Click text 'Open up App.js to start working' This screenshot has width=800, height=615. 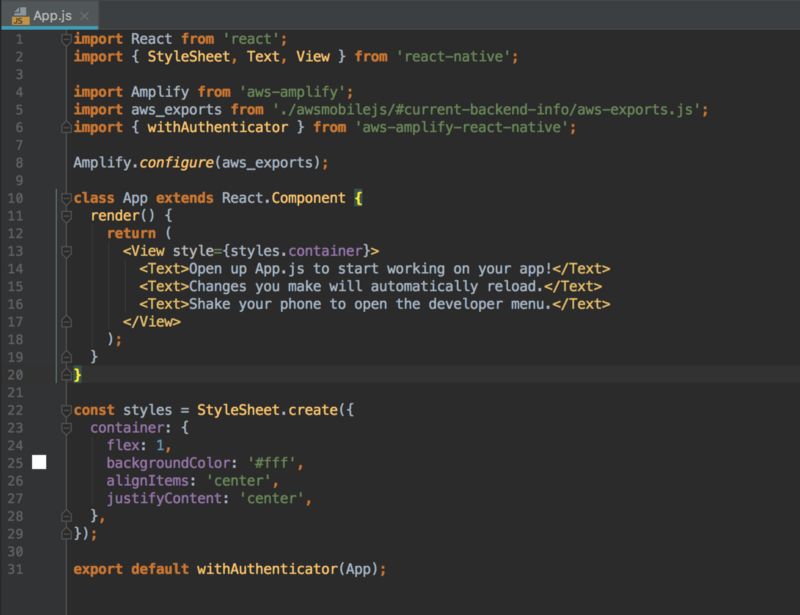pos(317,269)
